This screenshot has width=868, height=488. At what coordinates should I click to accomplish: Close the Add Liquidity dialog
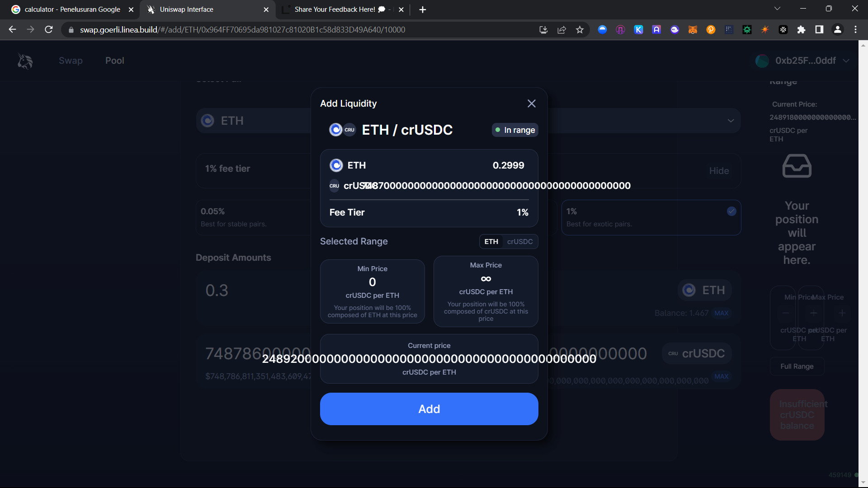(x=531, y=103)
